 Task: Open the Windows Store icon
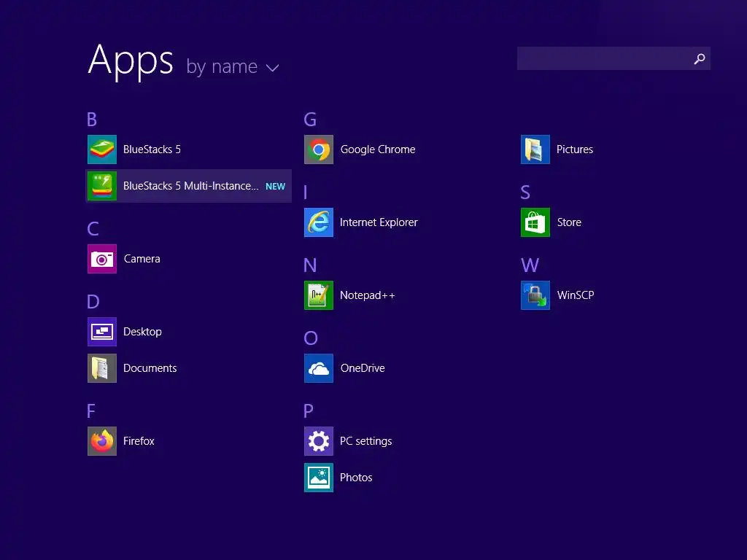pyautogui.click(x=535, y=222)
